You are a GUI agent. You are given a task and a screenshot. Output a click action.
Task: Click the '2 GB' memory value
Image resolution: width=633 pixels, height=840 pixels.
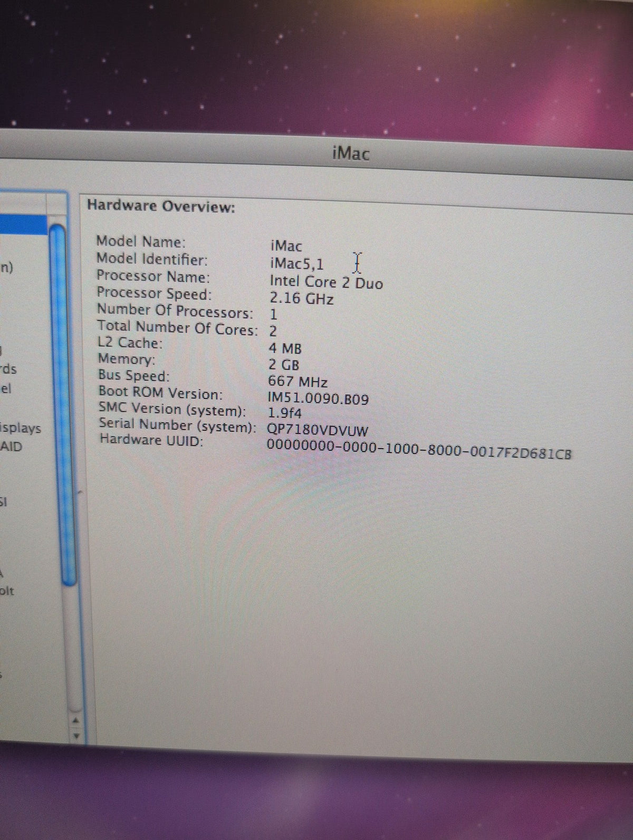284,365
